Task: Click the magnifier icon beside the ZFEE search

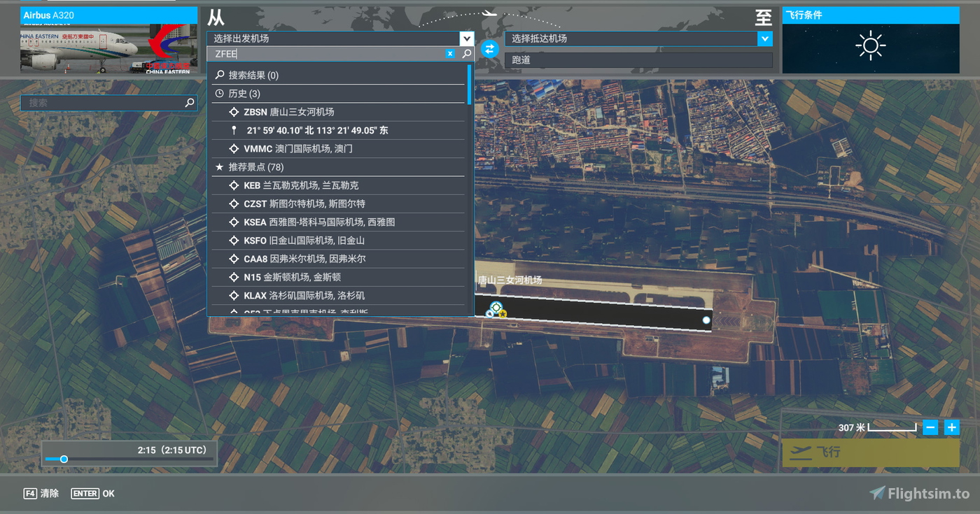Action: [465, 53]
